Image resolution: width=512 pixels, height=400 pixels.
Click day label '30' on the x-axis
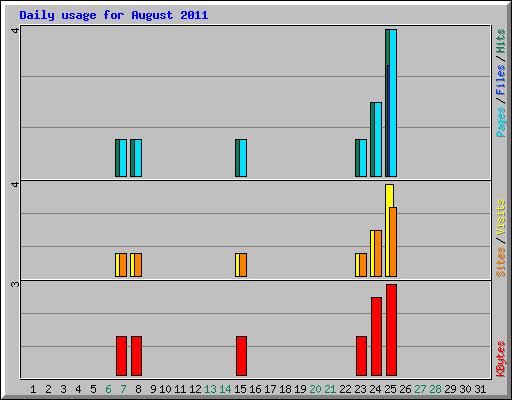pyautogui.click(x=465, y=389)
